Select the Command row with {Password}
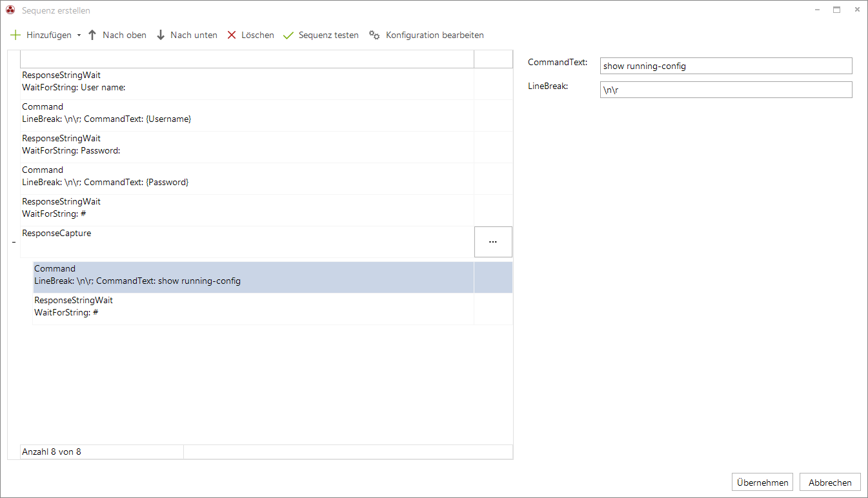This screenshot has width=868, height=498. click(267, 179)
